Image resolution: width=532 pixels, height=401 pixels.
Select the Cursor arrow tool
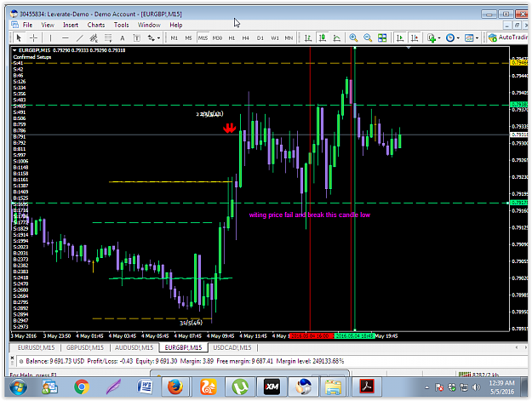coord(19,37)
